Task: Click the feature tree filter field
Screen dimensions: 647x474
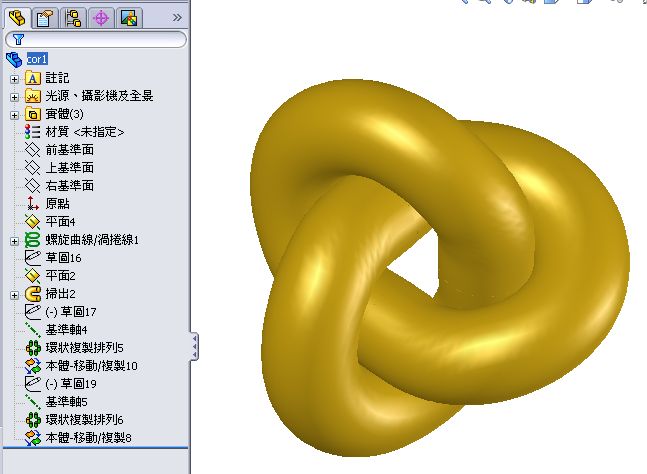Action: click(96, 40)
